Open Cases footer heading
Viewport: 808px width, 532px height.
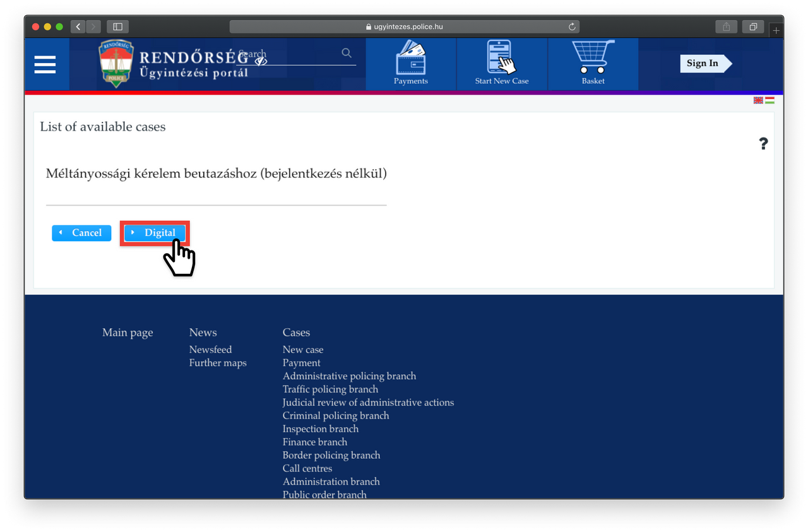click(x=296, y=333)
